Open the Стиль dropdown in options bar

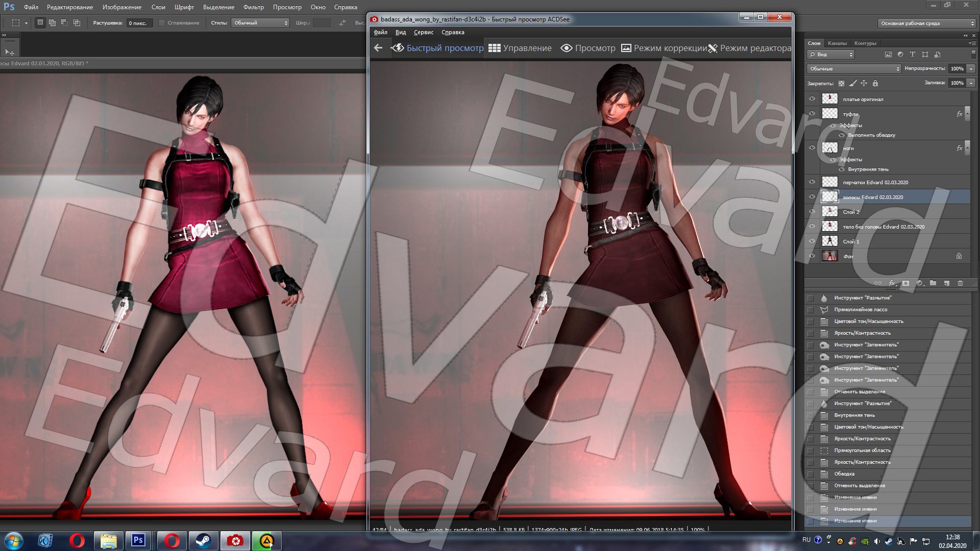260,23
